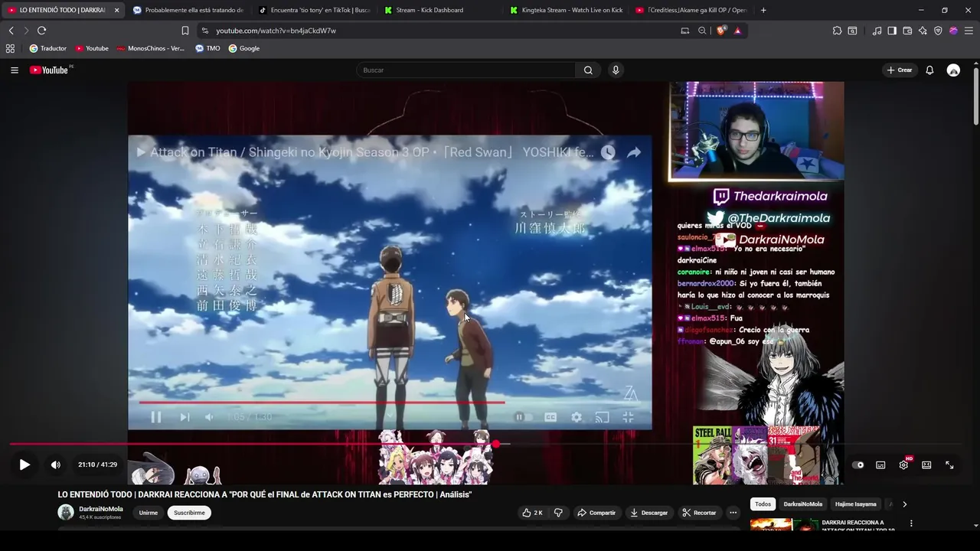Screen dimensions: 980x551
Task: Open a new browser tab
Action: [763, 10]
